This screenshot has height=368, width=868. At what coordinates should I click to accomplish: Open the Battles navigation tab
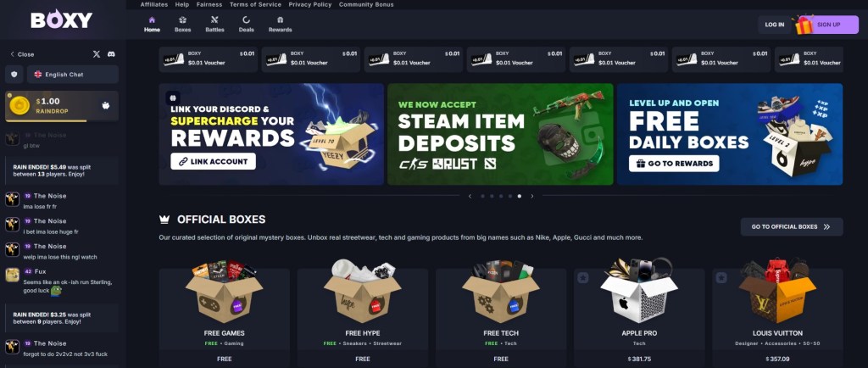click(214, 25)
